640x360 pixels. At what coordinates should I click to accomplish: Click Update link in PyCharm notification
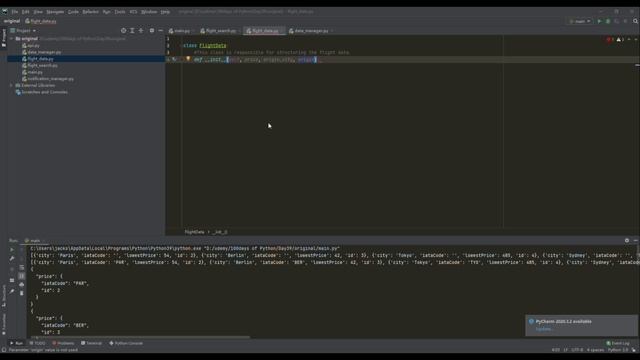tap(543, 329)
